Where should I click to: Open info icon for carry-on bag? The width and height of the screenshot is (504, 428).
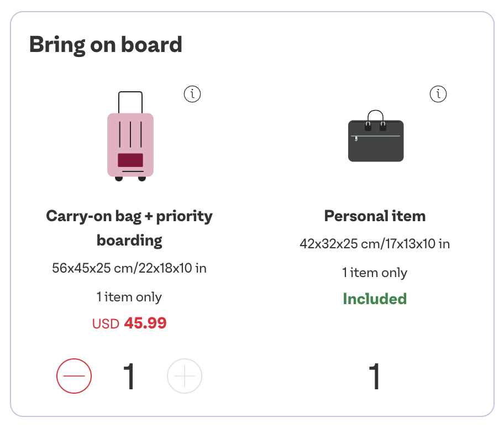tap(192, 94)
